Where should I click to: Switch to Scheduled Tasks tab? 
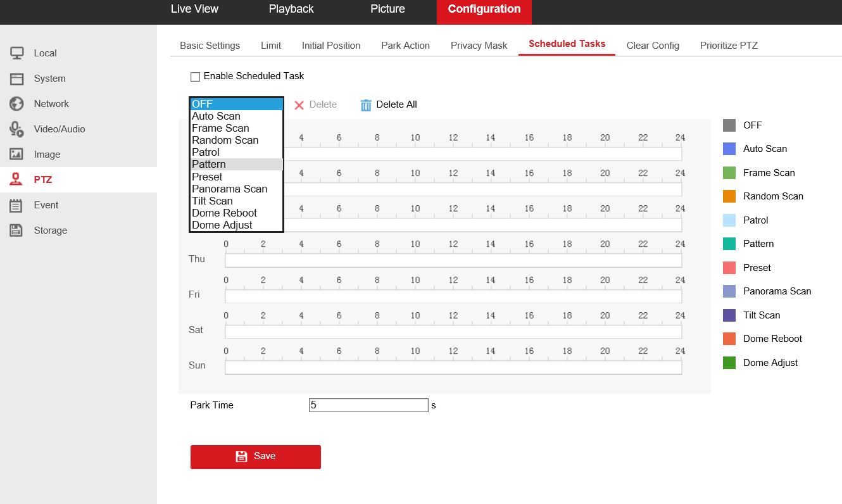567,44
